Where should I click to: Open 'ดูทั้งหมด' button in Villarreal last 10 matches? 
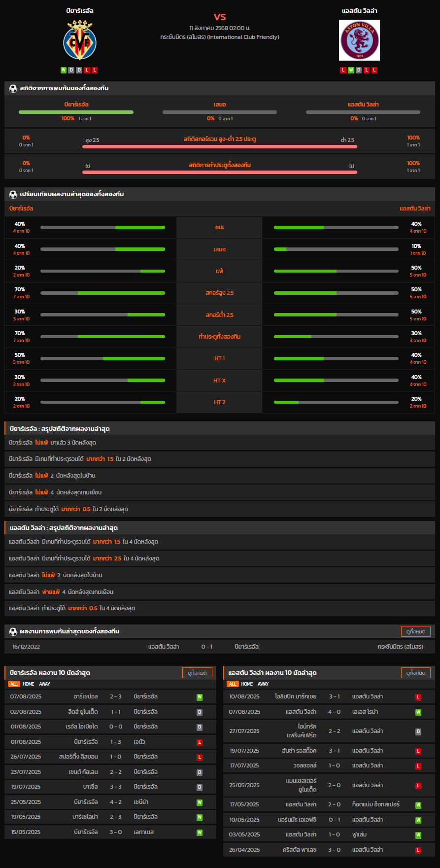click(x=198, y=673)
